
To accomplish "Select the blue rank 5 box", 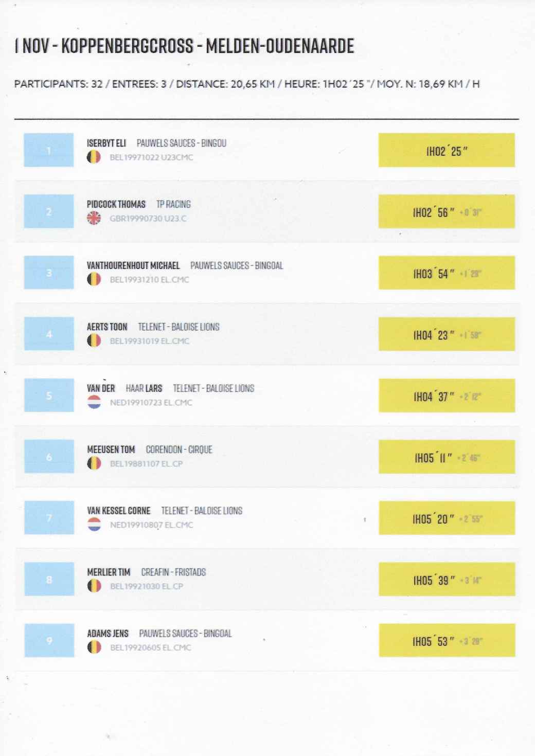I will (49, 395).
